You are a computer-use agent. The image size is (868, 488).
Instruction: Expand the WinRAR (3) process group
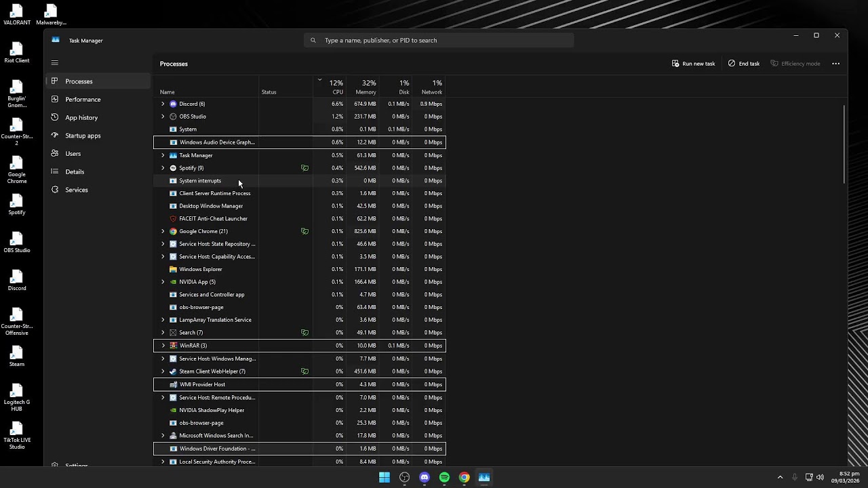click(x=163, y=346)
